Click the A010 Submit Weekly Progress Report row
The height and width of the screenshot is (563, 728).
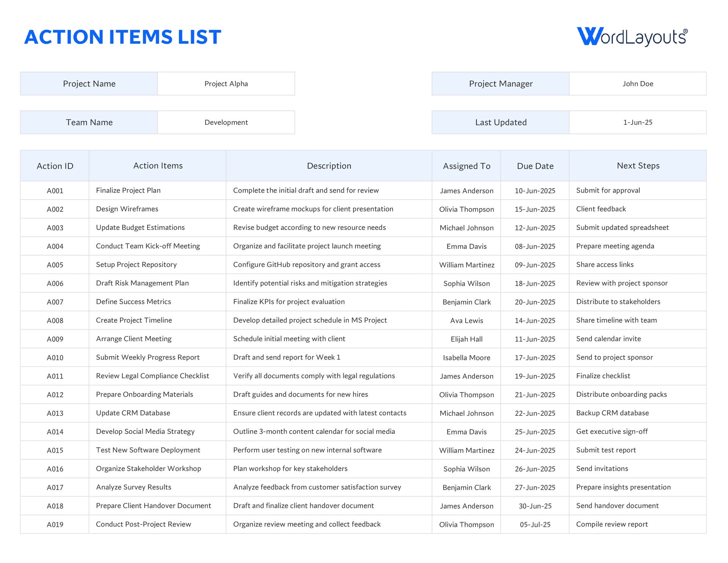point(147,357)
